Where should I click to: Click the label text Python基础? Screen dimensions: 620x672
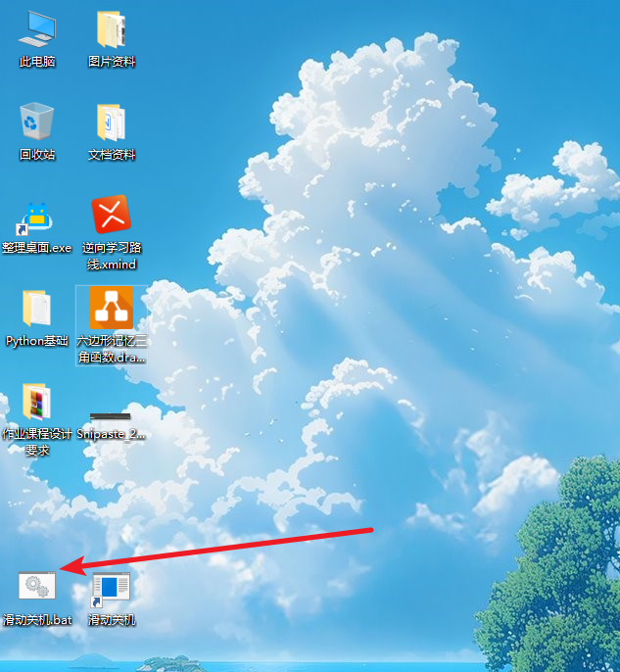[x=37, y=341]
